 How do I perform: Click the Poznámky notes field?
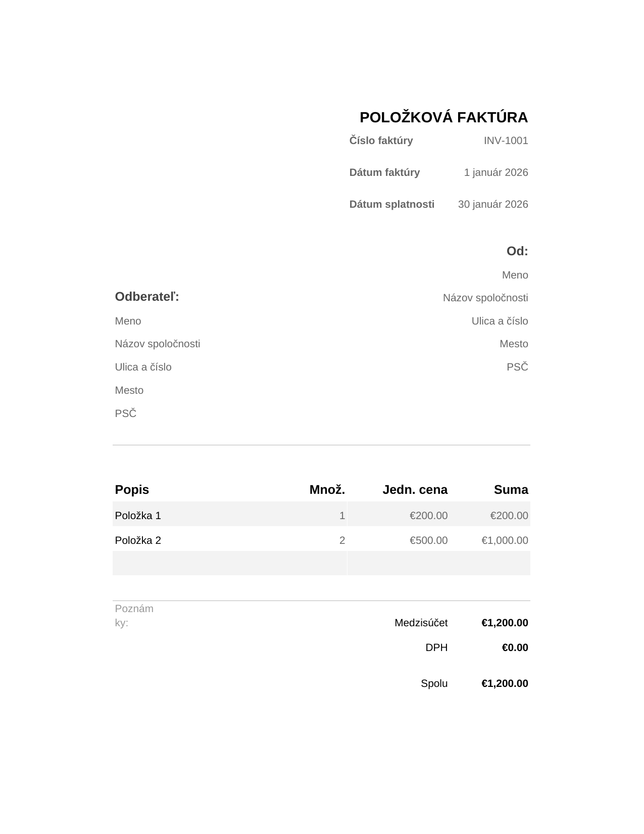[134, 616]
